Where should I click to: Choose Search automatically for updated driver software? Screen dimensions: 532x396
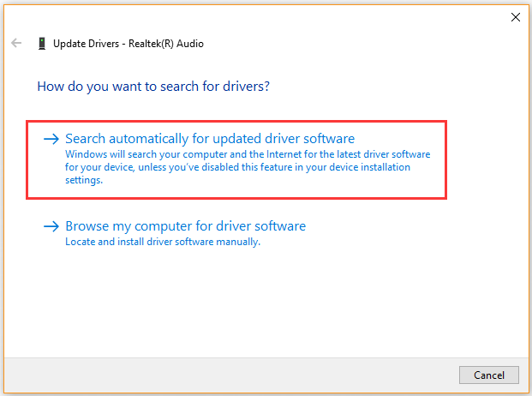coord(236,159)
